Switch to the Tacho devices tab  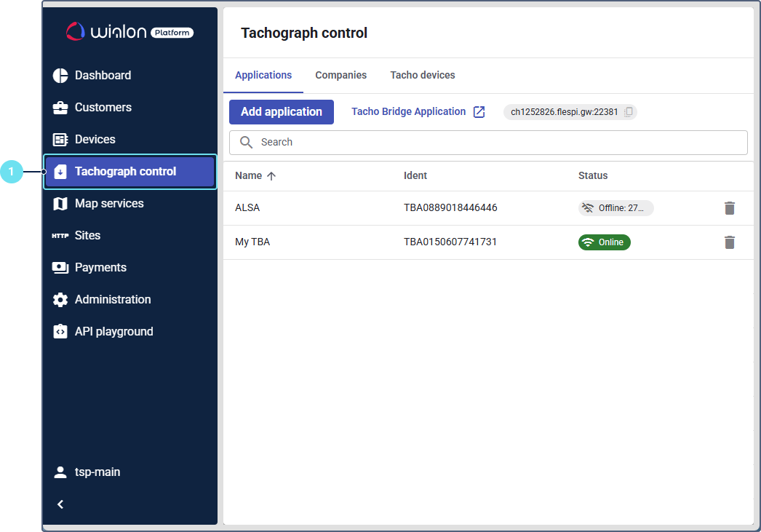pos(422,76)
